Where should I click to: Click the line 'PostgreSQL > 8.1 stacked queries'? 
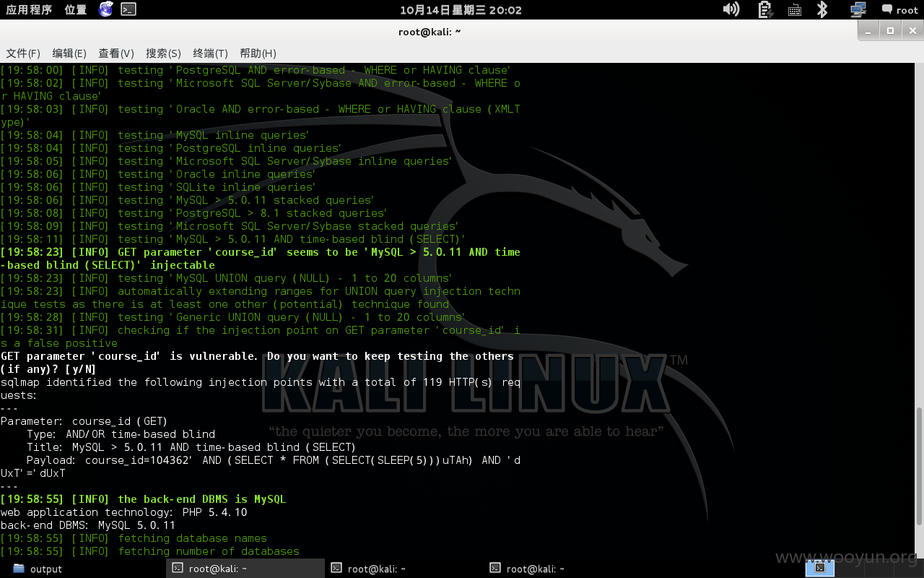click(x=193, y=213)
